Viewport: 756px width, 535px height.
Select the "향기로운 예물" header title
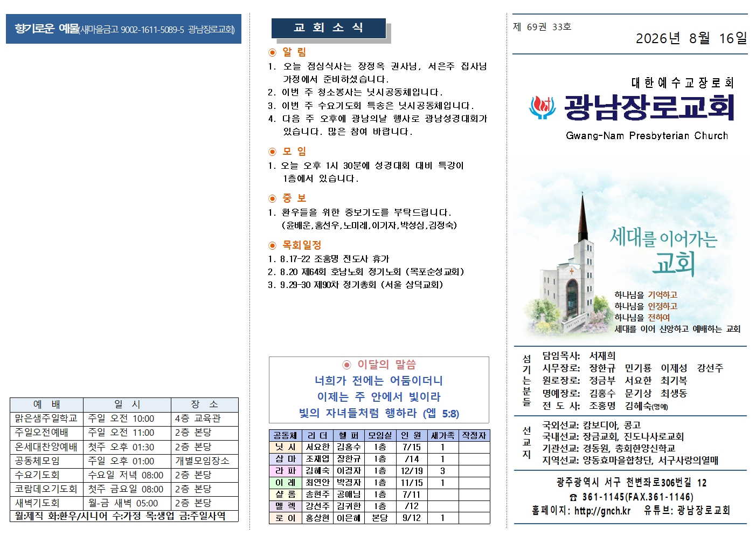(x=46, y=29)
